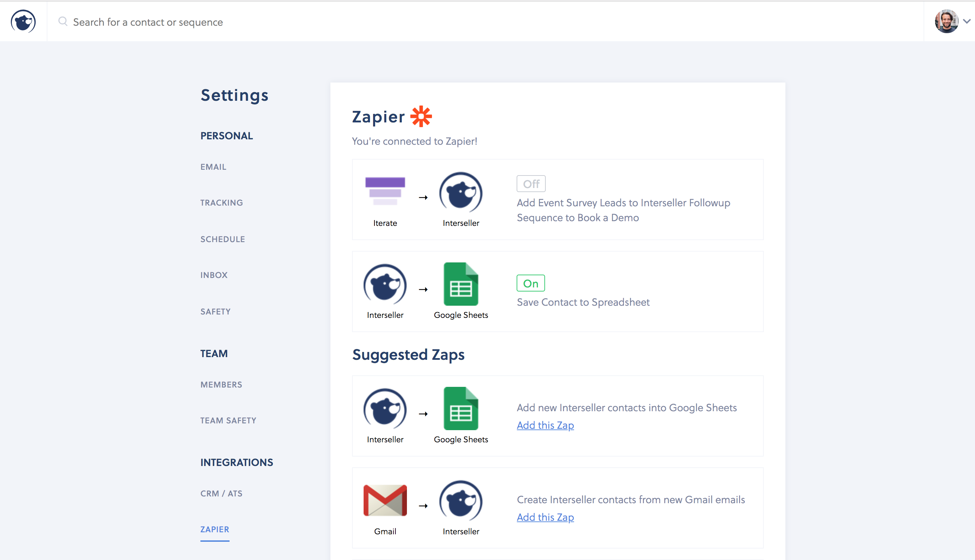
Task: Go to the CRM / ATS integration
Action: [221, 493]
